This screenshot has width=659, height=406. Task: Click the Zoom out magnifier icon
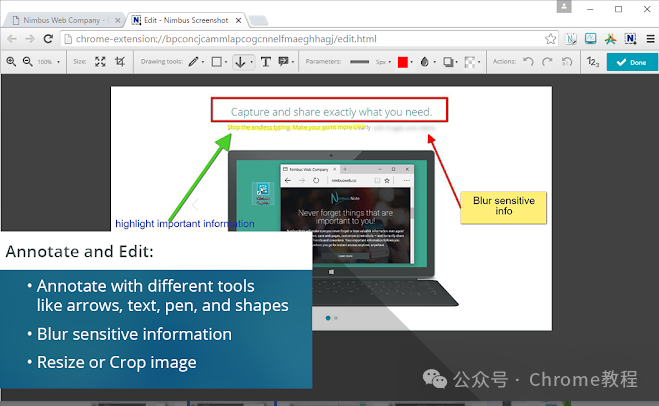click(28, 62)
